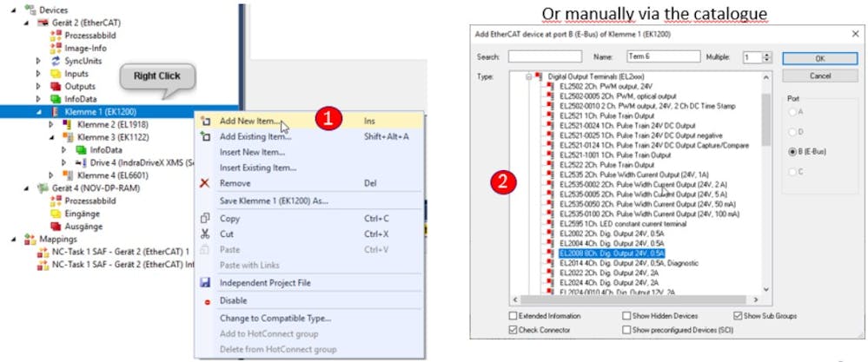Select the Port D radio button
Image resolution: width=868 pixels, height=362 pixels.
(x=792, y=132)
